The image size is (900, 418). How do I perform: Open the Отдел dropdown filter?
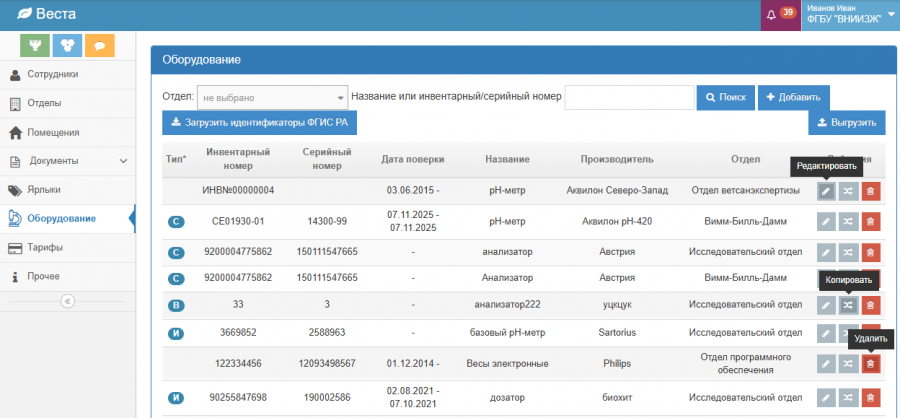point(272,98)
